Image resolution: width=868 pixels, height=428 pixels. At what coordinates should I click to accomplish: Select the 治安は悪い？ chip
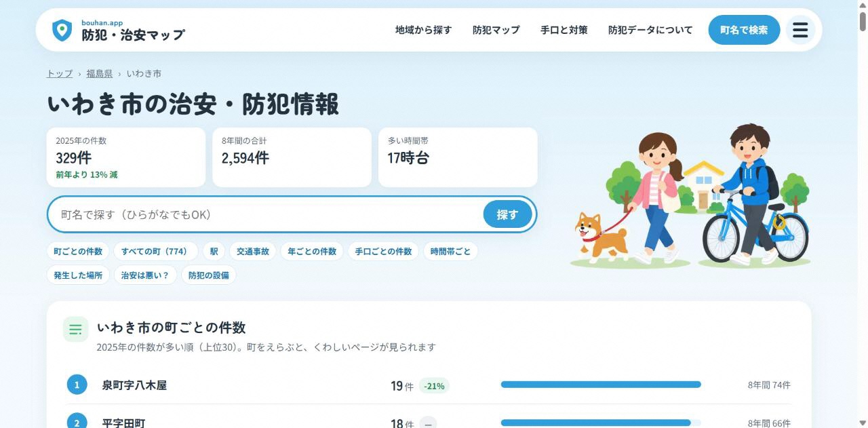pyautogui.click(x=145, y=275)
